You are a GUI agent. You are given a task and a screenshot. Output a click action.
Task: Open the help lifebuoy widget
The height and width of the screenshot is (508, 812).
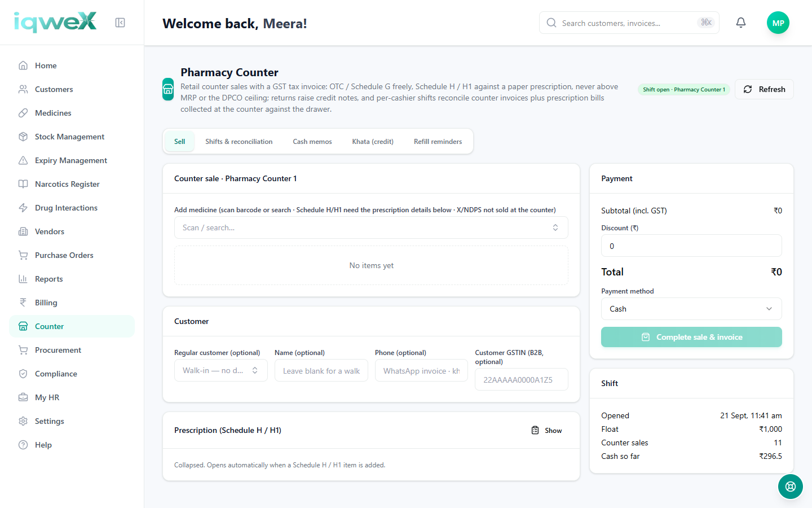[x=791, y=487]
